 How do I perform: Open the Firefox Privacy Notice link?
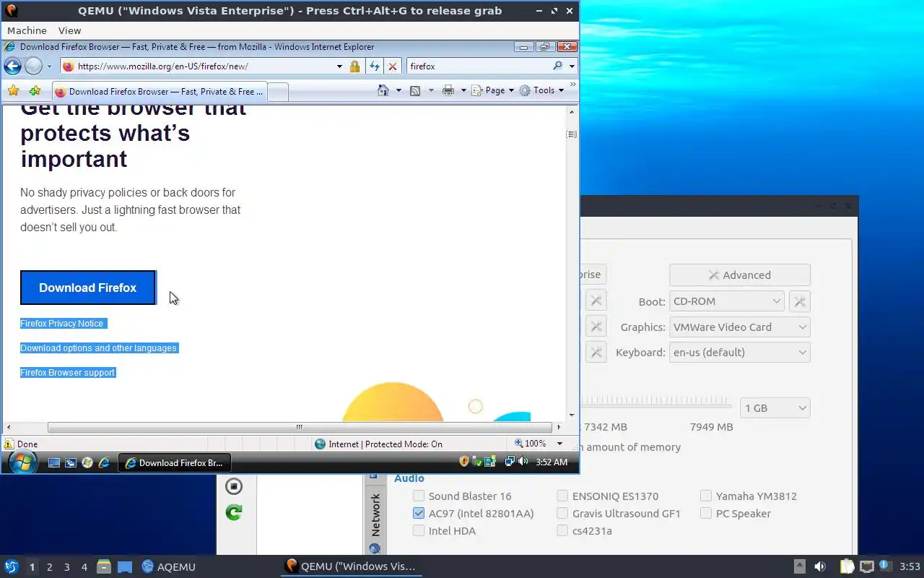coord(62,324)
